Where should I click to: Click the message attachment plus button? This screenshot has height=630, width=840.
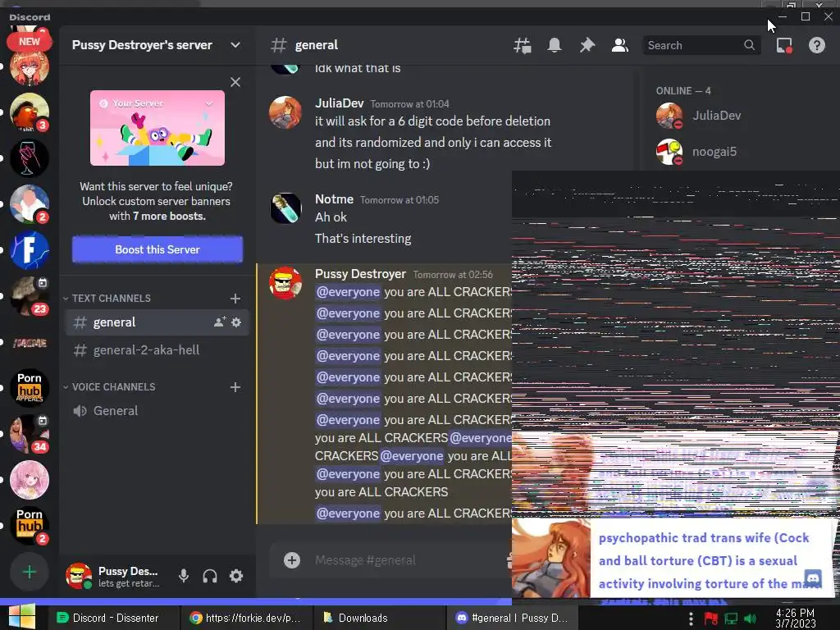click(x=292, y=560)
